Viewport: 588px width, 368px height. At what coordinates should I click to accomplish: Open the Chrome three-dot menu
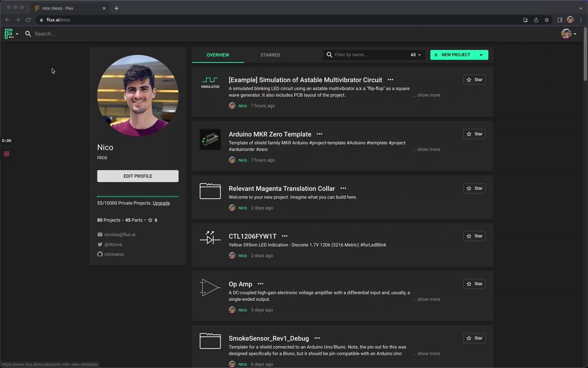click(x=581, y=20)
